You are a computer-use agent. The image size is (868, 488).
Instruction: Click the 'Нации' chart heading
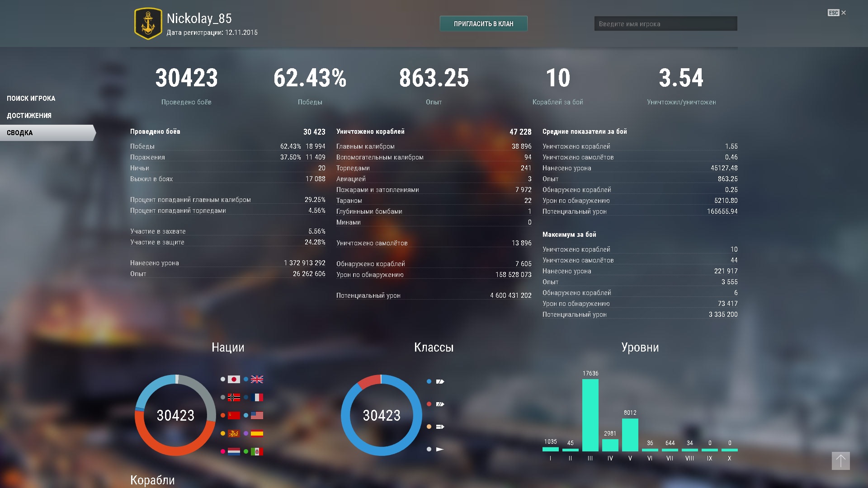tap(228, 347)
